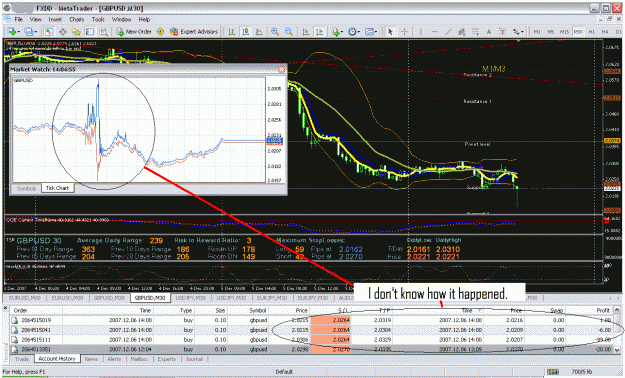The height and width of the screenshot is (378, 625).
Task: Open the Experts terminal tab
Action: click(167, 359)
